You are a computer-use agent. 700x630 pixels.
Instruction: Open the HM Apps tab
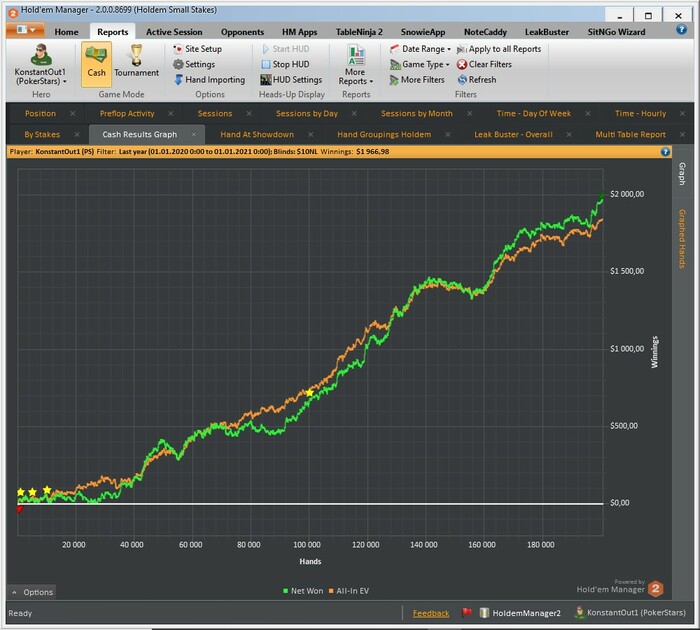(x=299, y=32)
